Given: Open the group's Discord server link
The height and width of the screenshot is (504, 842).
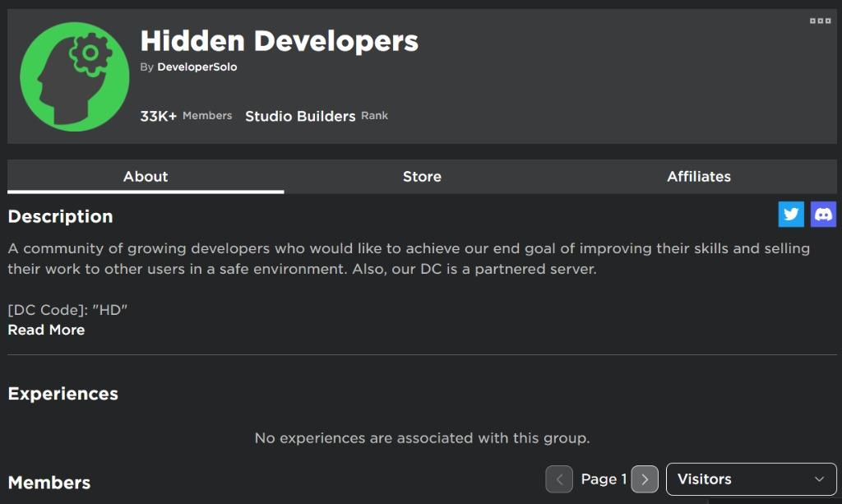Looking at the screenshot, I should pos(823,214).
